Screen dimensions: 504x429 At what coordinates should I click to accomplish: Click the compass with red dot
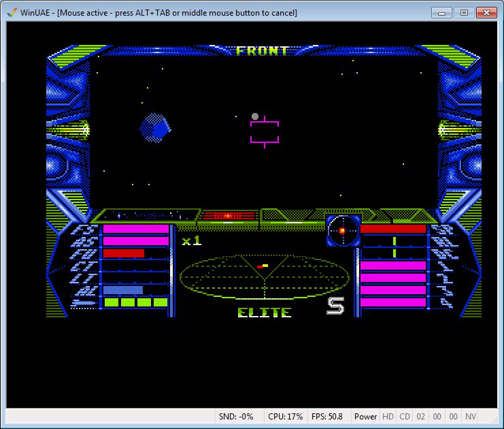point(343,230)
